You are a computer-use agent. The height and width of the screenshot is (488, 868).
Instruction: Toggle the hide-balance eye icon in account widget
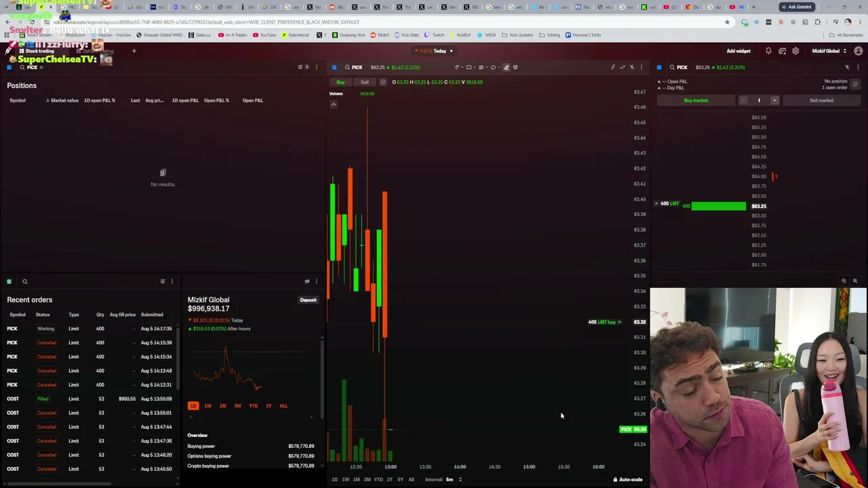[x=307, y=281]
